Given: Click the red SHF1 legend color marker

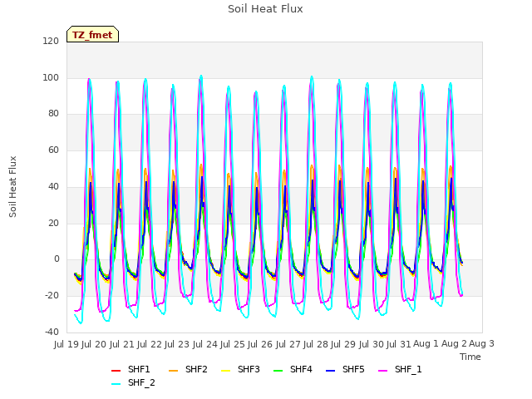Looking at the screenshot, I should pyautogui.click(x=116, y=370).
